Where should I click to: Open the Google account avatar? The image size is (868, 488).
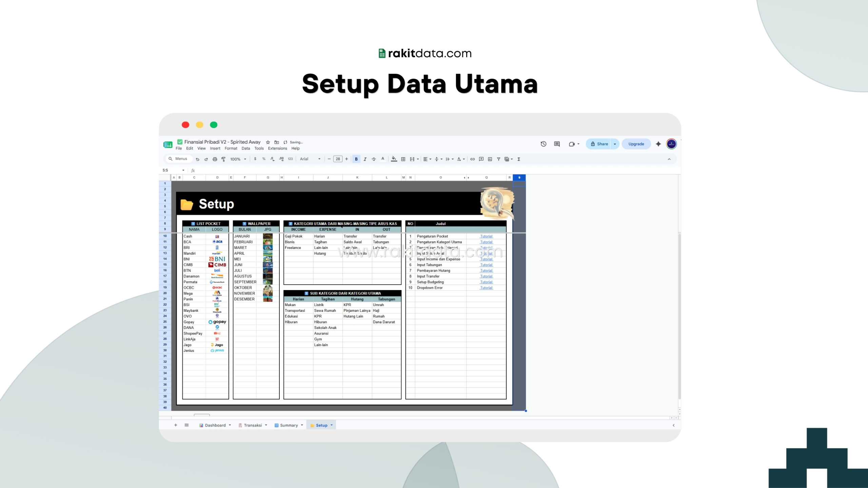pos(671,144)
